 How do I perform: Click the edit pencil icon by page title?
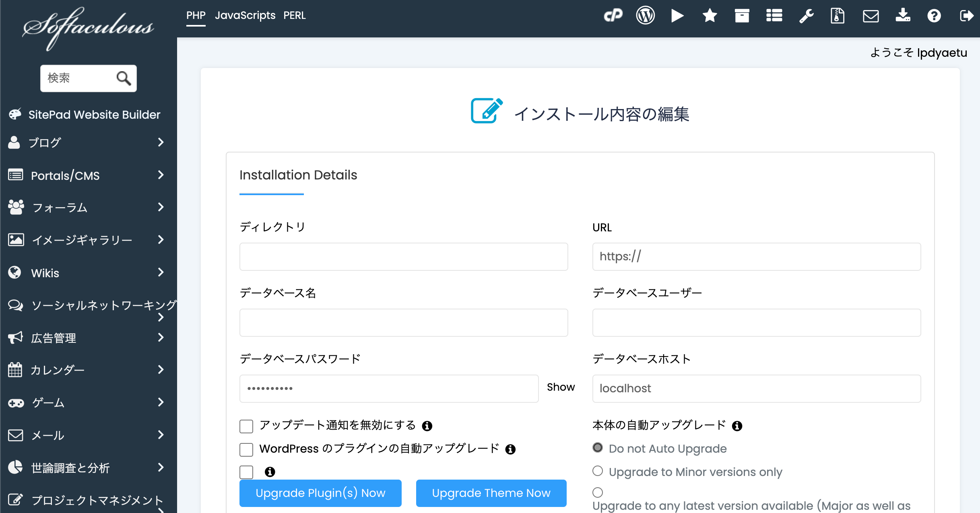[x=487, y=111]
